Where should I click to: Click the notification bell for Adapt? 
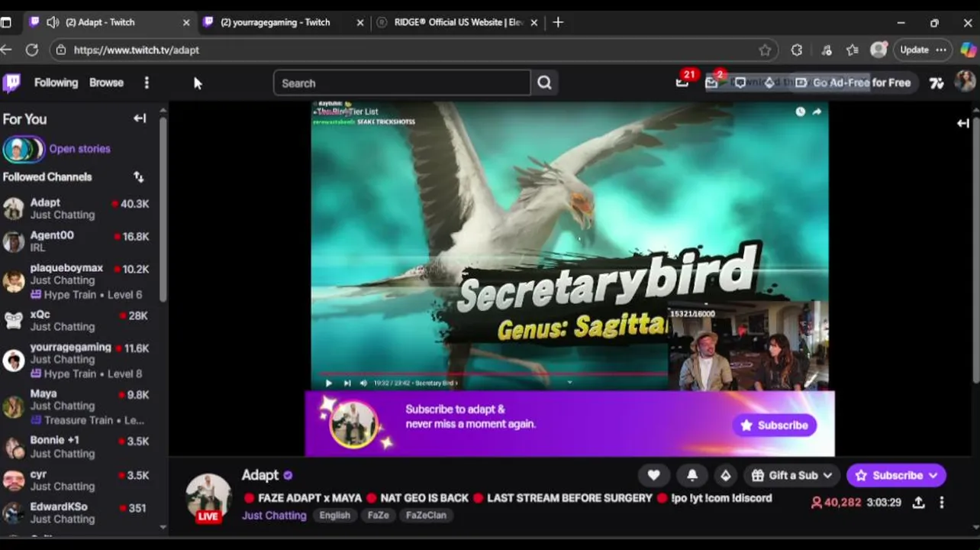[x=692, y=475]
